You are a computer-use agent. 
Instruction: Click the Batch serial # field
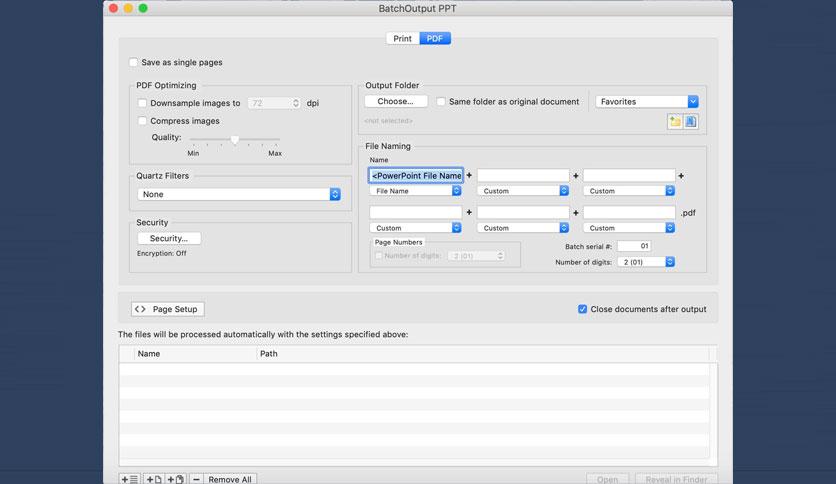point(634,246)
